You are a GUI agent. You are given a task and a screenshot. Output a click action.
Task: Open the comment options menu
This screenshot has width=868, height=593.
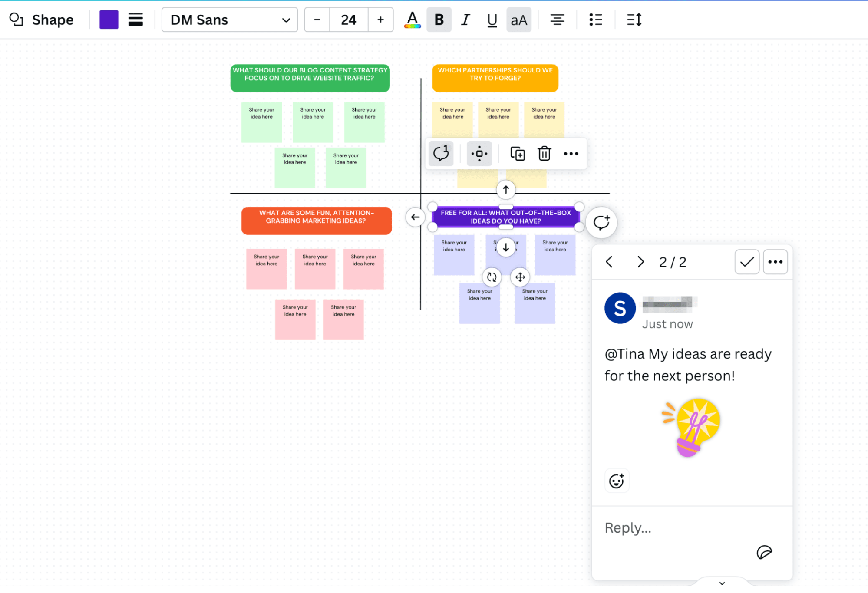[775, 261]
